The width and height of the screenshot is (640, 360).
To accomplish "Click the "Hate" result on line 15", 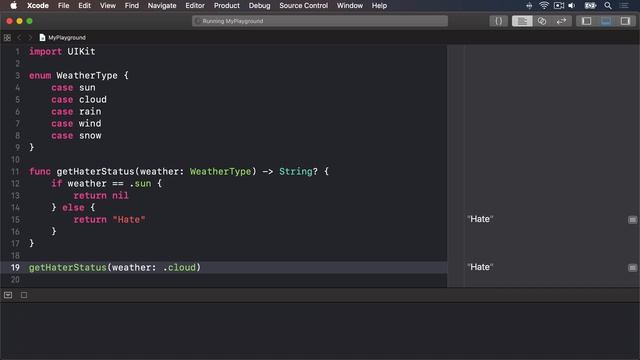I will [x=480, y=219].
